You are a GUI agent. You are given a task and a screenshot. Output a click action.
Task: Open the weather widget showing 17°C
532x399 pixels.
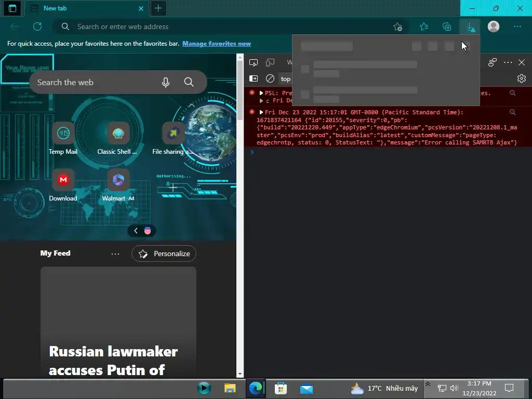click(x=384, y=388)
